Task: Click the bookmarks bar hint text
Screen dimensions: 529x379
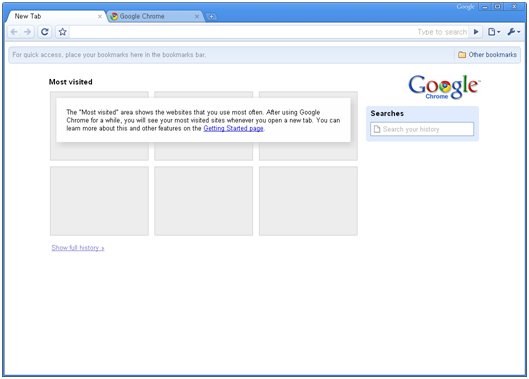Action: pyautogui.click(x=109, y=55)
